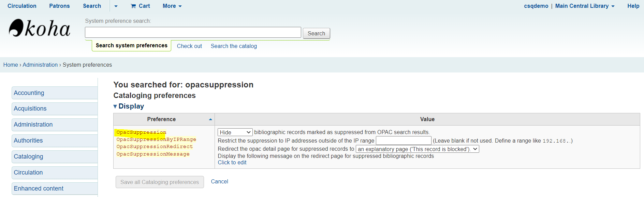The image size is (644, 197).
Task: Click the 'Click to edit' message link
Action: point(232,163)
